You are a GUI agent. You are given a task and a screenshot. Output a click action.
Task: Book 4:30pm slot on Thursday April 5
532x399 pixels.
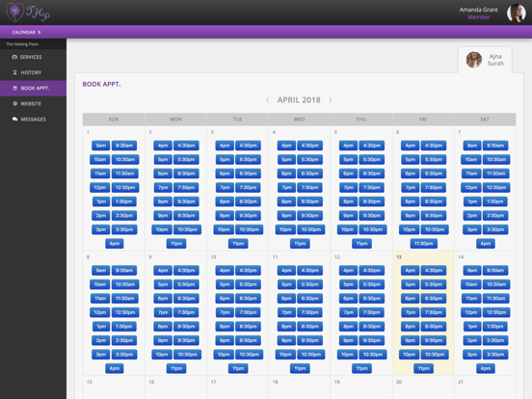372,146
